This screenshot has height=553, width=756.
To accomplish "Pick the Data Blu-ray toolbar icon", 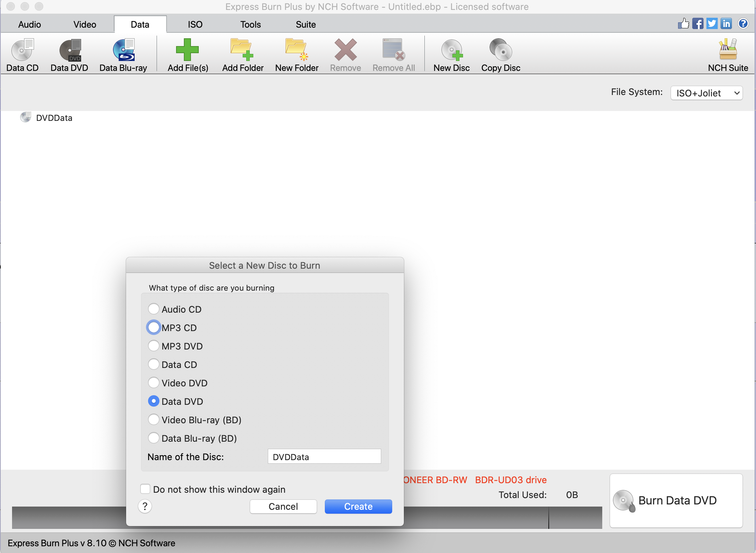I will click(x=123, y=55).
